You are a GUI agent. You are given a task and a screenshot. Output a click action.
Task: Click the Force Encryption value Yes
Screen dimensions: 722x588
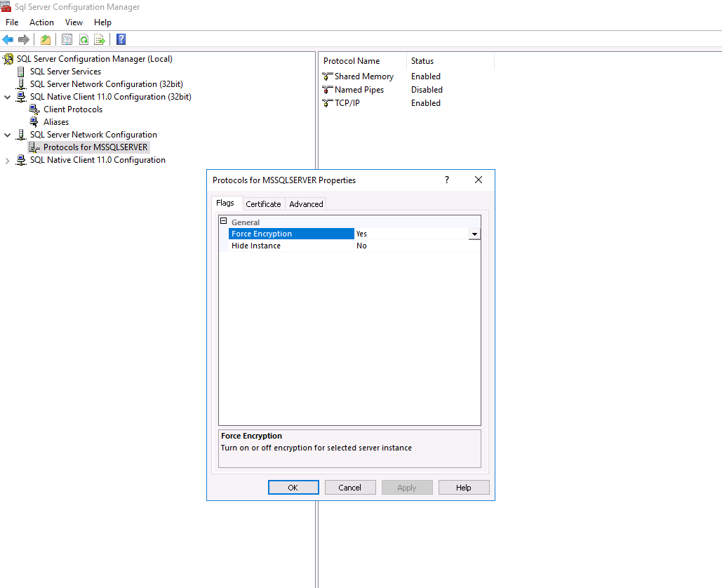(361, 234)
